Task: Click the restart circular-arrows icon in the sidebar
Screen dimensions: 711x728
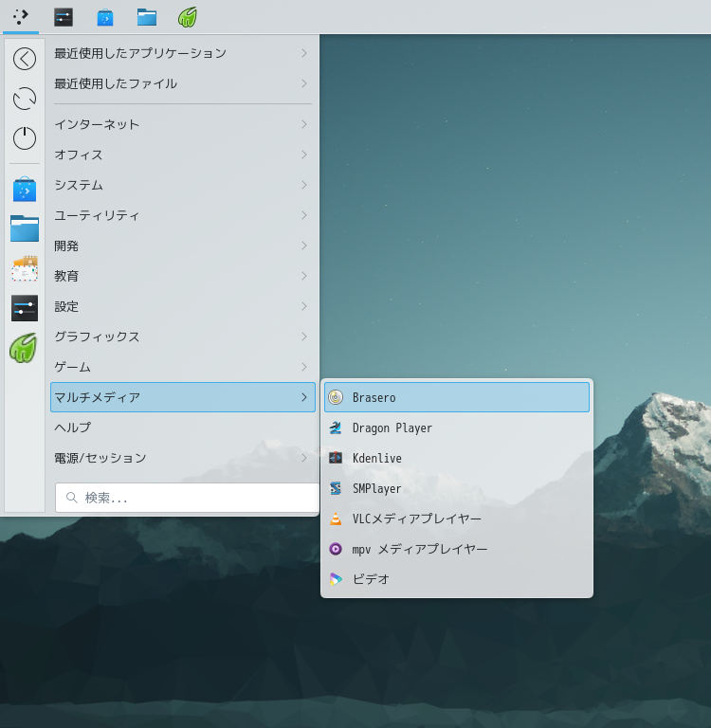Action: [x=25, y=99]
